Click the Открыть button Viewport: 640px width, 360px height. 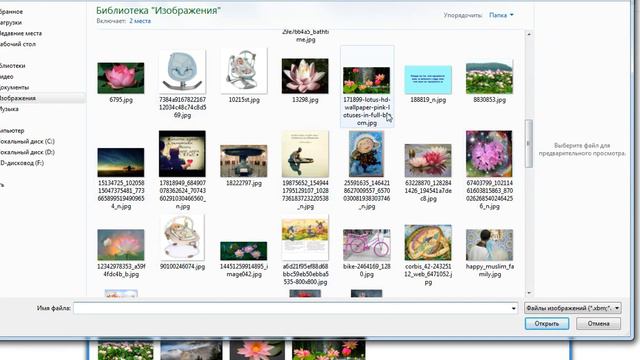coord(547,324)
